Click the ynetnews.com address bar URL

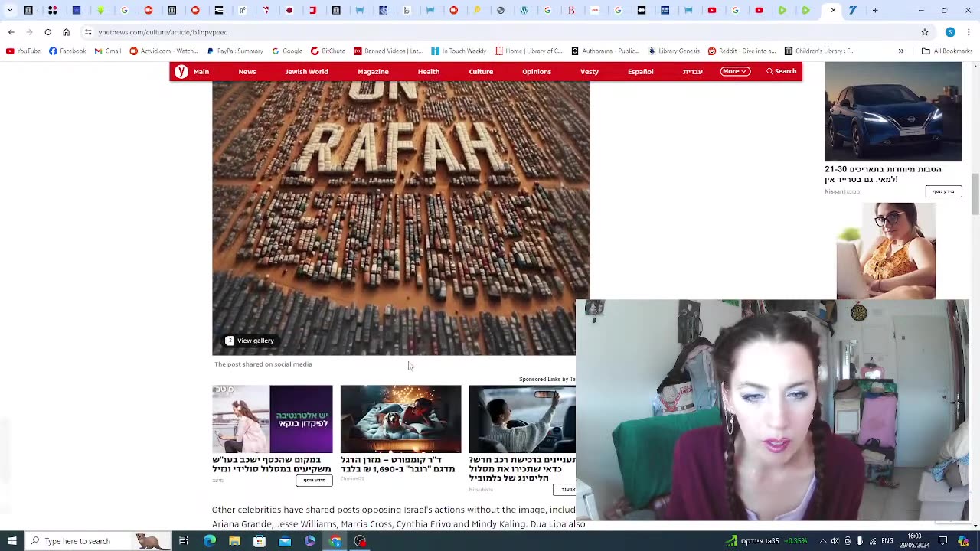(x=162, y=32)
